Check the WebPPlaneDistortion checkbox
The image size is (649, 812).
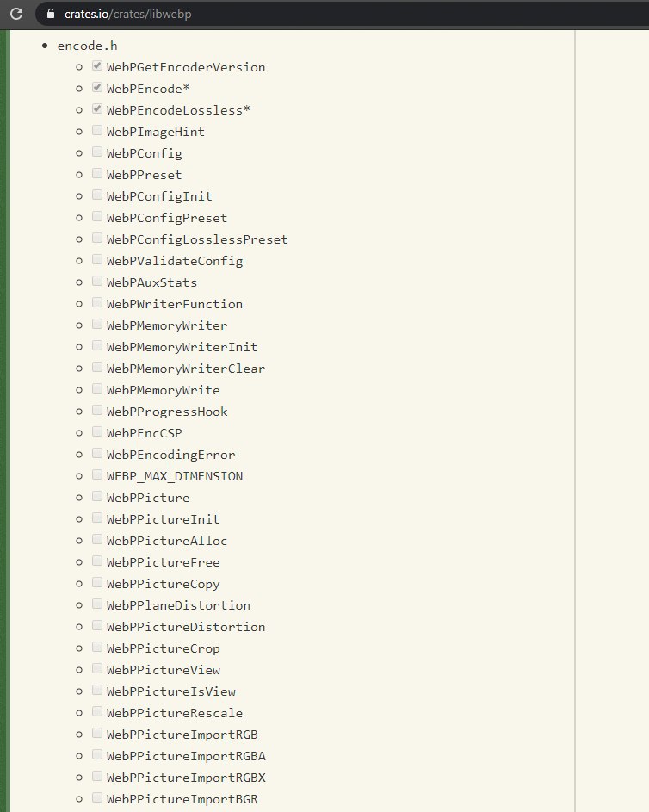coord(97,604)
